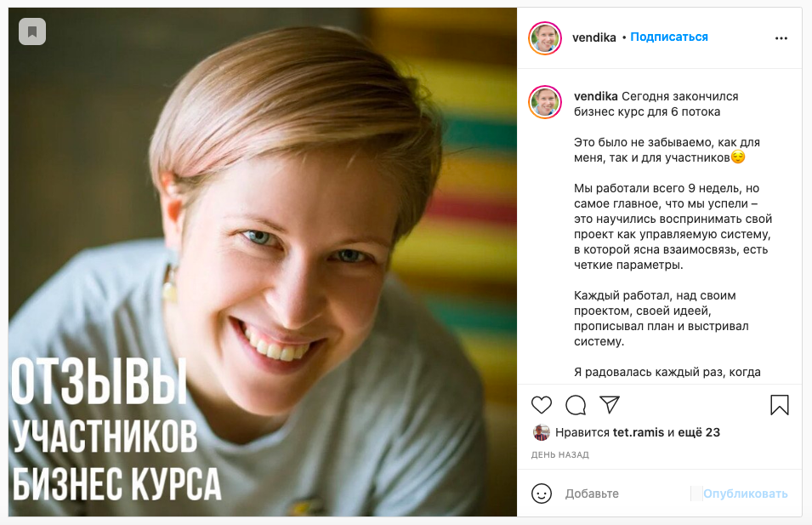Open vendika username in post header
The height and width of the screenshot is (525, 812).
(594, 37)
